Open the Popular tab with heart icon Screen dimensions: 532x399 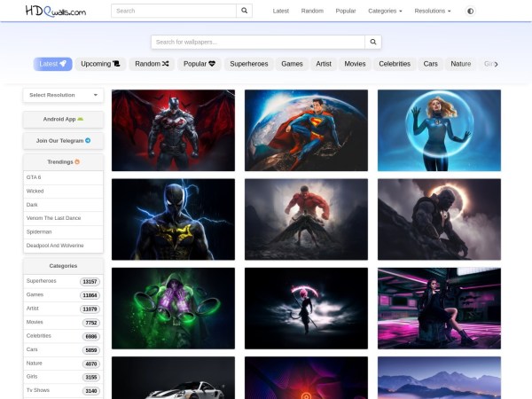199,64
